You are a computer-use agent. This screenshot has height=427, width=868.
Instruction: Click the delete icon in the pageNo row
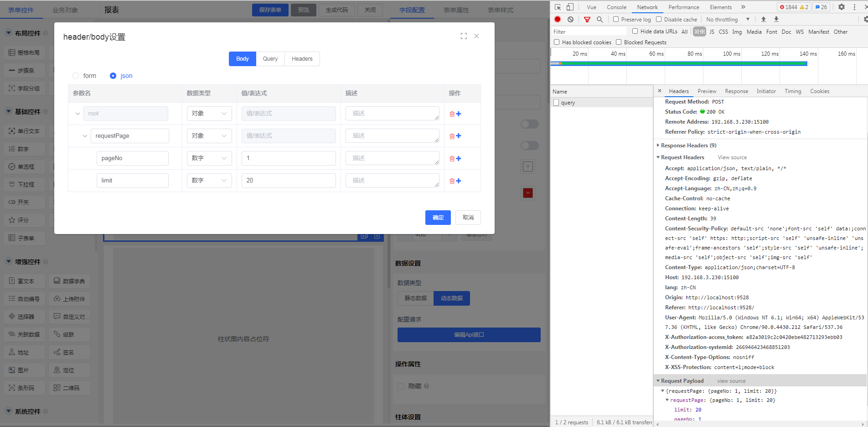click(x=452, y=159)
